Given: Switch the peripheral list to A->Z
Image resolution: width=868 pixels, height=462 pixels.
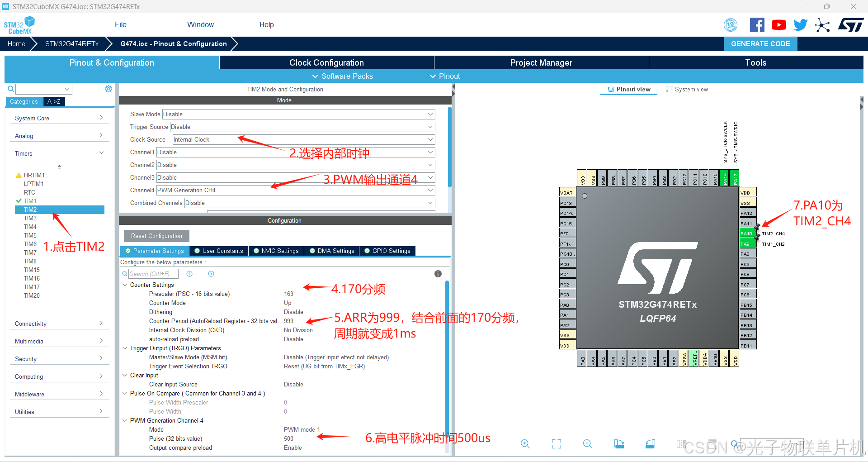Looking at the screenshot, I should click(54, 102).
